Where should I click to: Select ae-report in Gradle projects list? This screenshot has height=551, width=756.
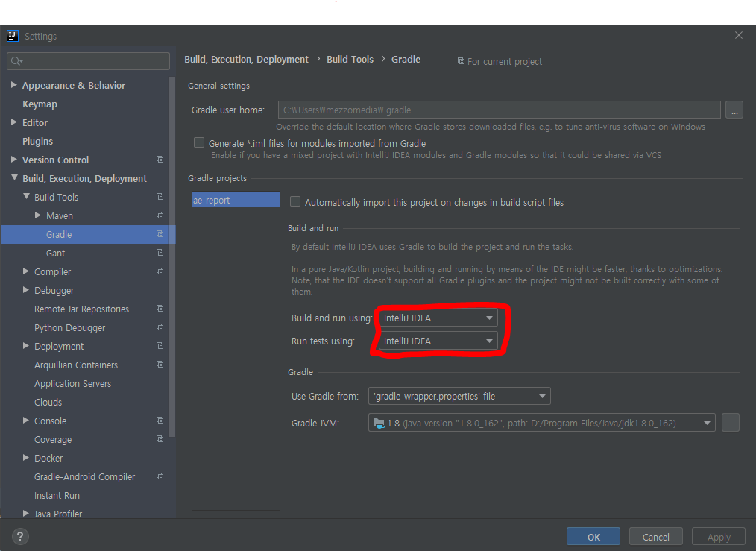point(236,200)
